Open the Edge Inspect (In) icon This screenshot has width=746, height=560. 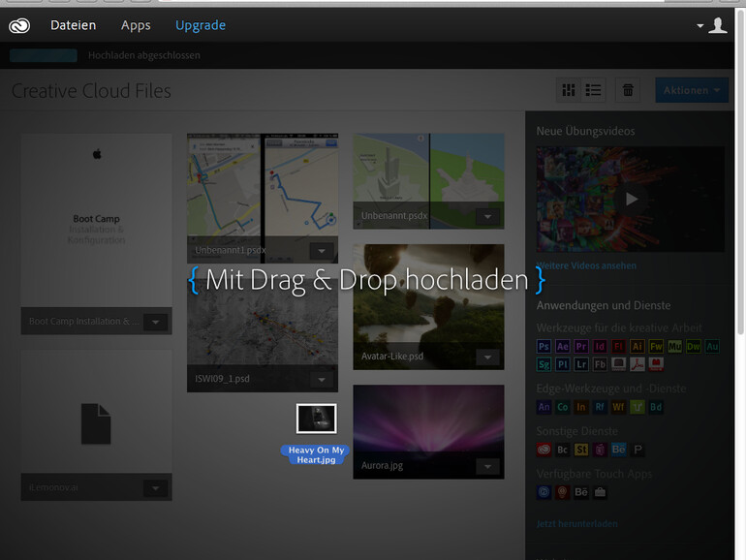[581, 407]
